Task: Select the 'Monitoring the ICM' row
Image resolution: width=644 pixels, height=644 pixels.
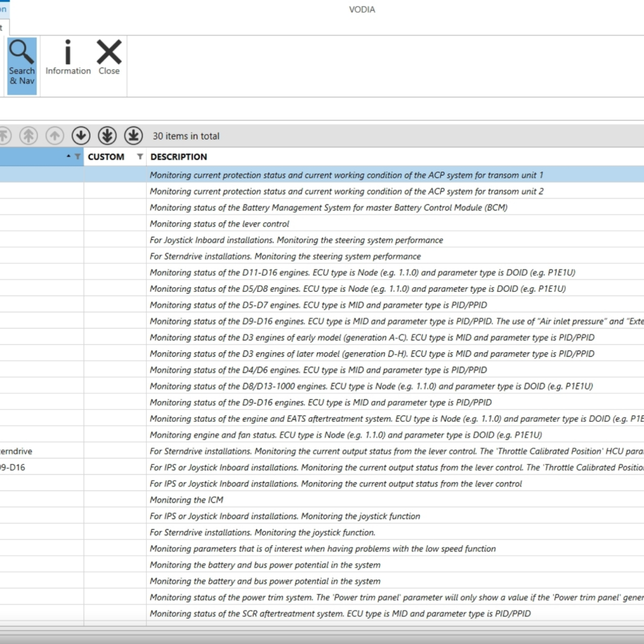Action: pos(186,500)
